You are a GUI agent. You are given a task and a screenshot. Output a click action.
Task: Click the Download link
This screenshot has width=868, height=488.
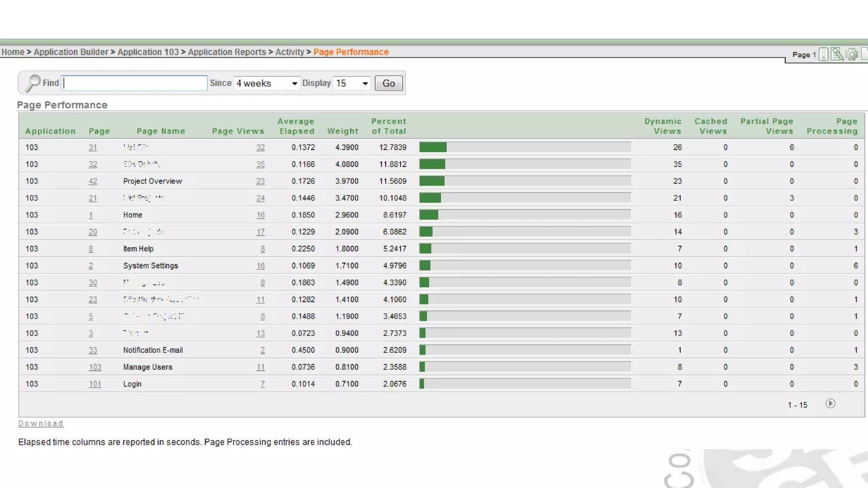pyautogui.click(x=41, y=423)
